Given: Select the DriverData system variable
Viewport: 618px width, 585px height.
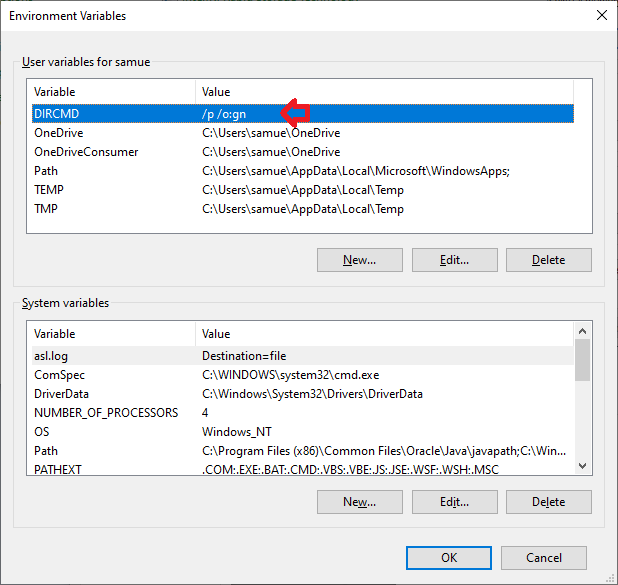Looking at the screenshot, I should 302,393.
